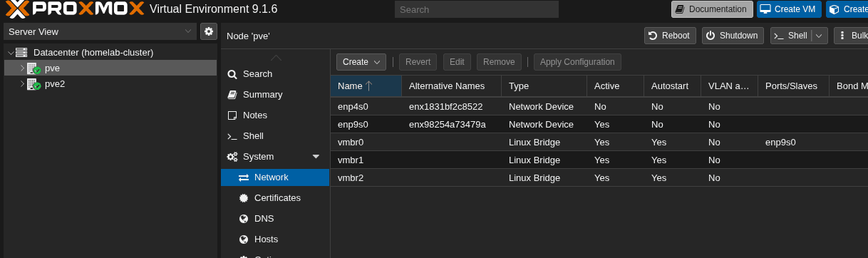Click the Shutdown power icon

(711, 36)
